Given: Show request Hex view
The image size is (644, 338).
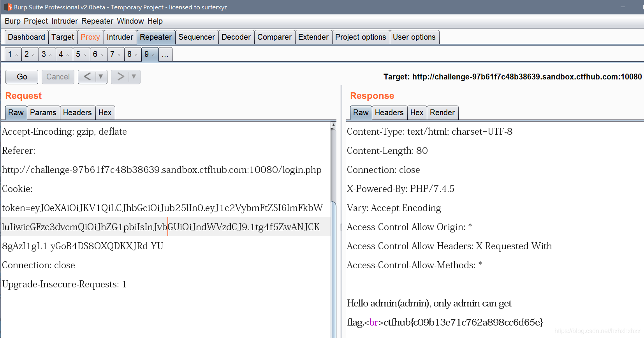Looking at the screenshot, I should [x=105, y=113].
